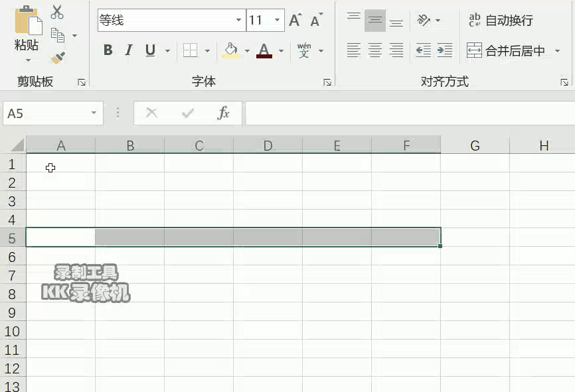Open Insert Function fx

[x=223, y=113]
